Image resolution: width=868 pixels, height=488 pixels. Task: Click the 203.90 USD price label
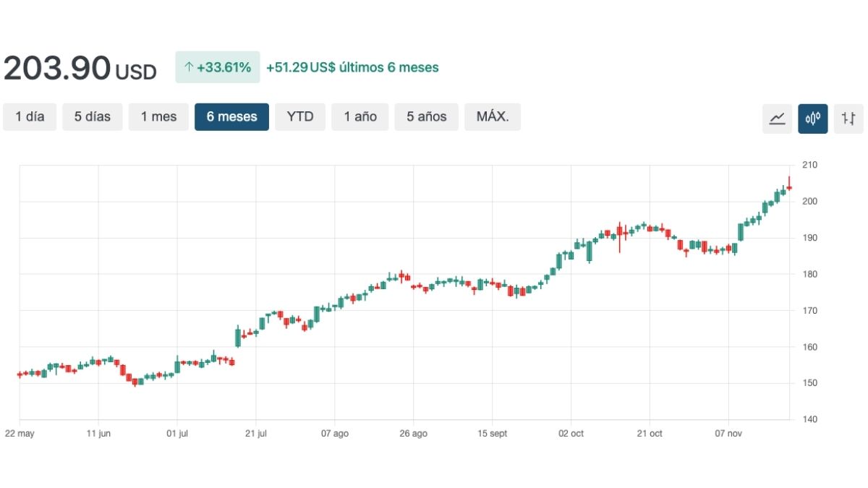click(80, 68)
